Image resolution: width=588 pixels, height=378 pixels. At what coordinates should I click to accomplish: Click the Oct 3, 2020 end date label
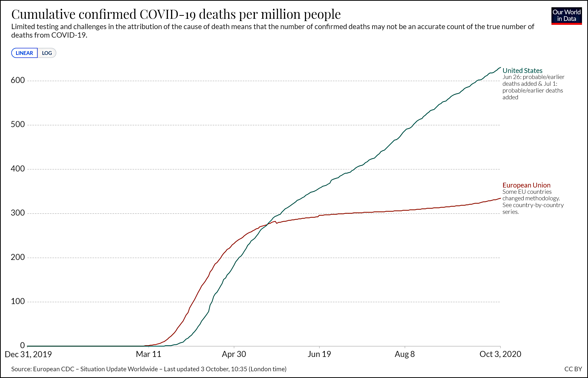(x=500, y=354)
